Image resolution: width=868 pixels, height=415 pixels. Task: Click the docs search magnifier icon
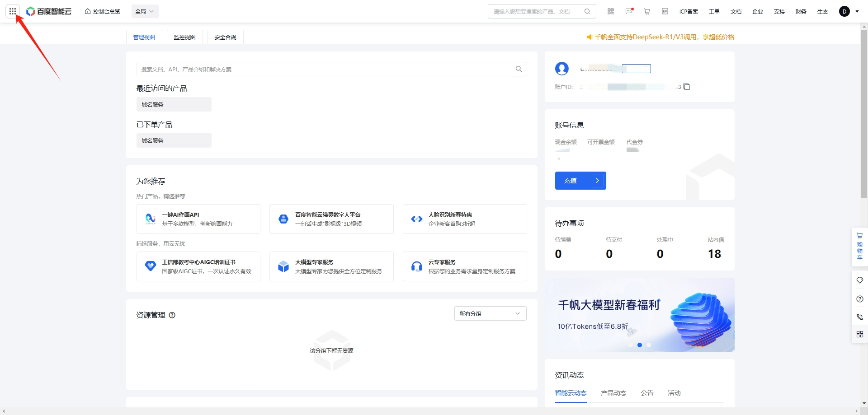tap(519, 69)
